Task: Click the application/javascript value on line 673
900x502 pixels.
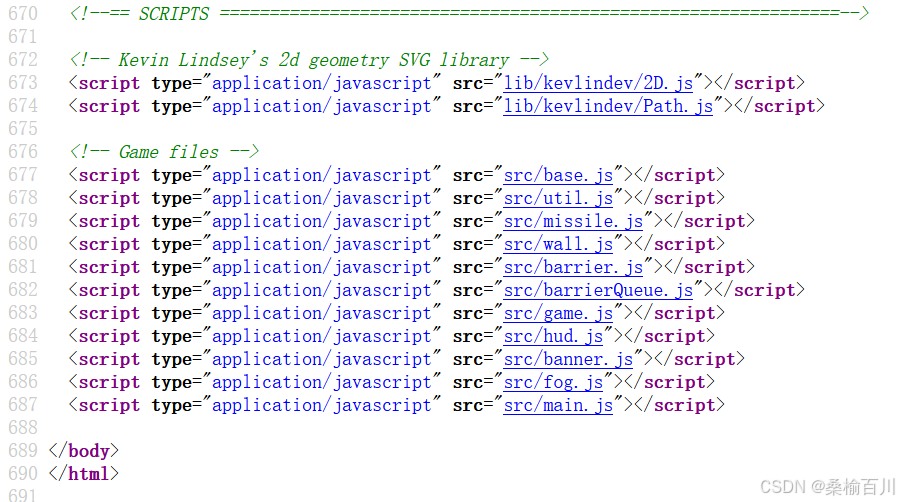Action: point(321,83)
